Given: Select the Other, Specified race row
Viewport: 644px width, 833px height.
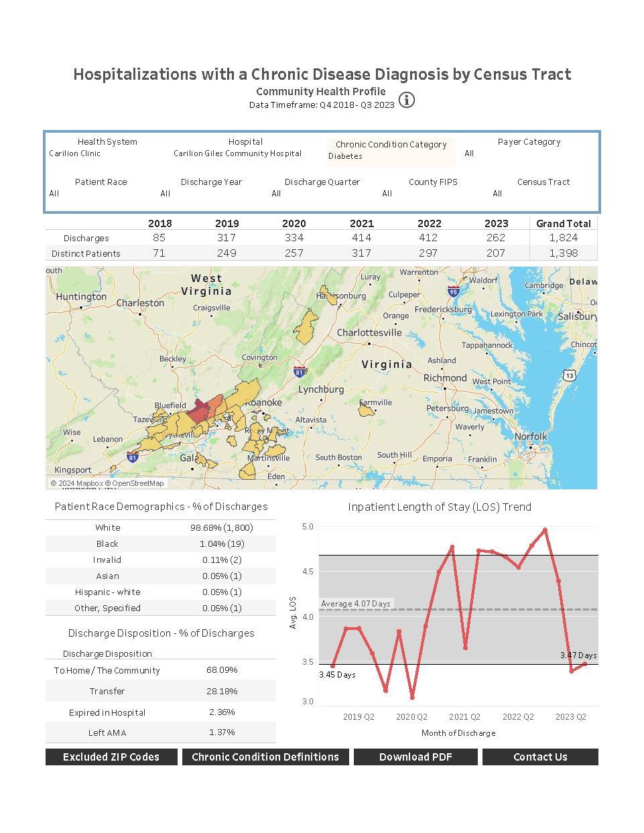Looking at the screenshot, I should [161, 608].
